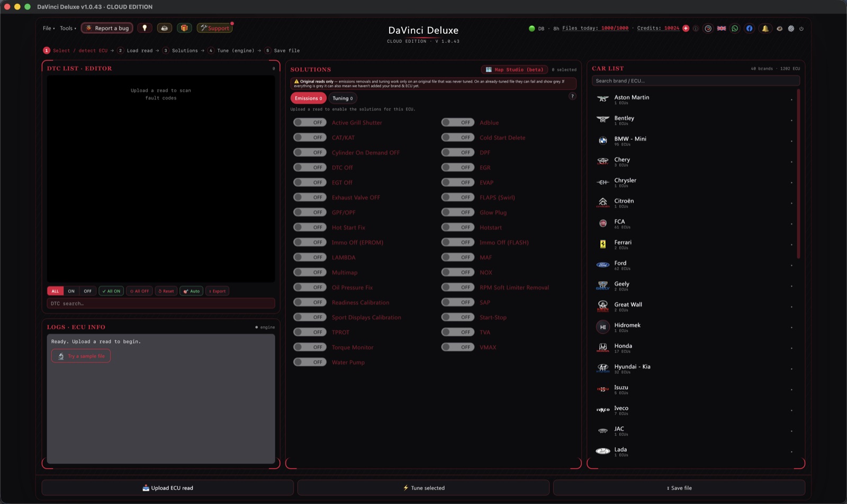Select the ON filter in DTC list
The width and height of the screenshot is (847, 504).
click(71, 291)
